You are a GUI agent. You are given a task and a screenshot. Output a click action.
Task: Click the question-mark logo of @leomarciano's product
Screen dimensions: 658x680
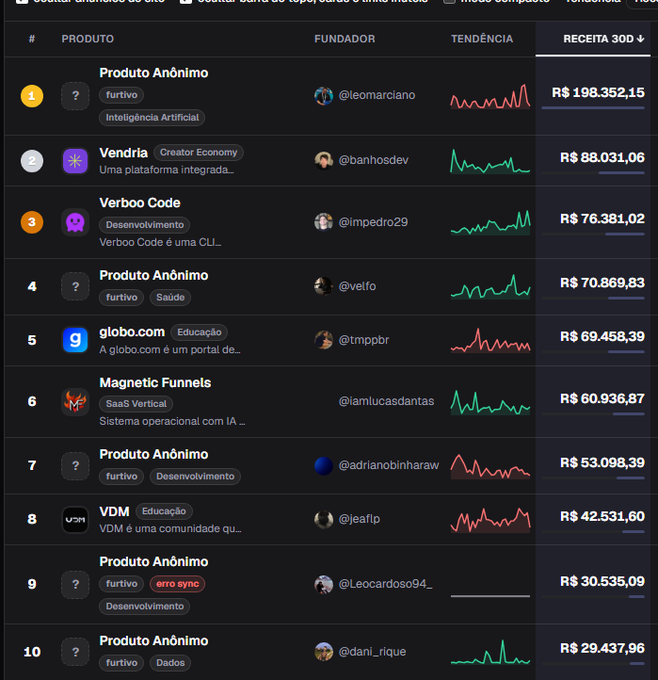(x=75, y=96)
